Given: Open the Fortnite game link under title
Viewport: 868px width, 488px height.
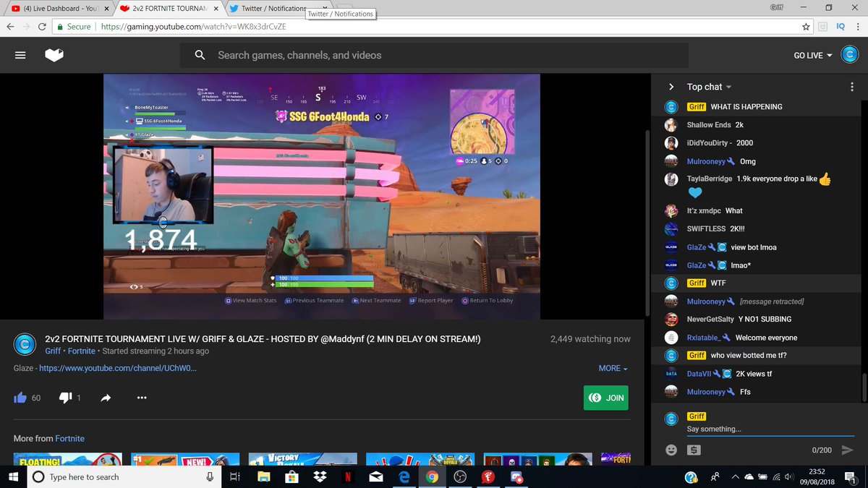Looking at the screenshot, I should [x=82, y=351].
